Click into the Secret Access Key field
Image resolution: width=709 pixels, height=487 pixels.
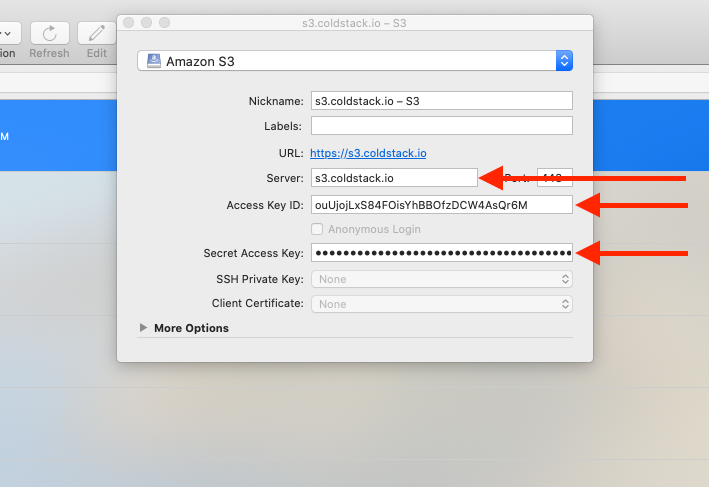click(442, 253)
